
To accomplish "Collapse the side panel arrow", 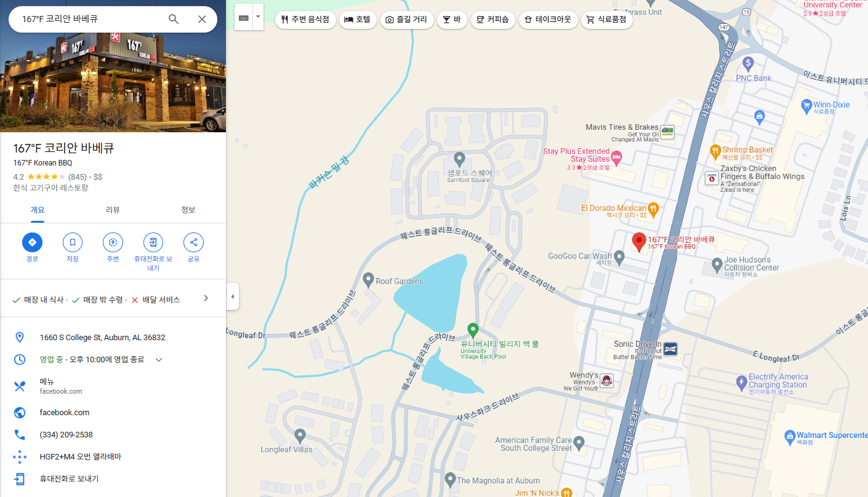I will pos(232,296).
